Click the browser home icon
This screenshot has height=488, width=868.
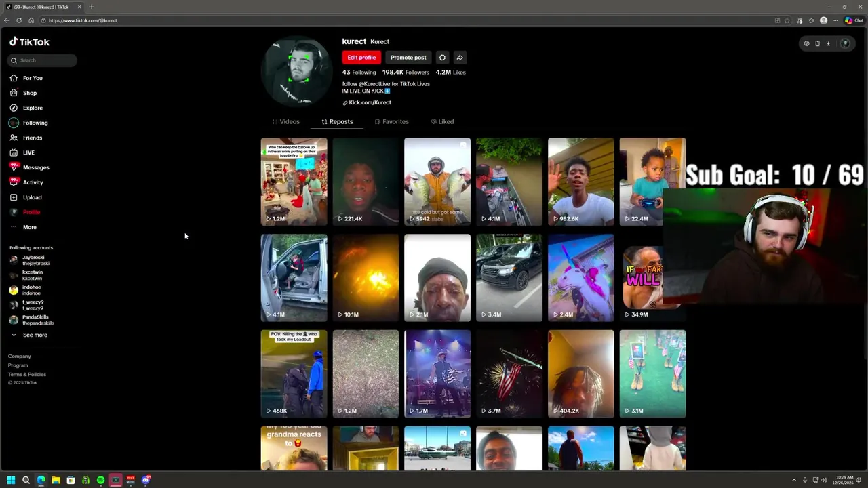click(x=31, y=20)
